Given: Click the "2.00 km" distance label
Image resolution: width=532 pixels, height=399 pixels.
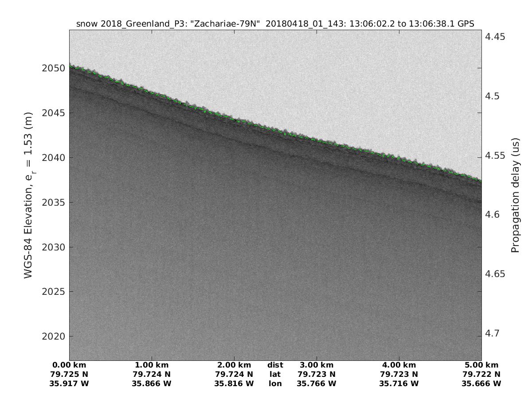Looking at the screenshot, I should (234, 365).
